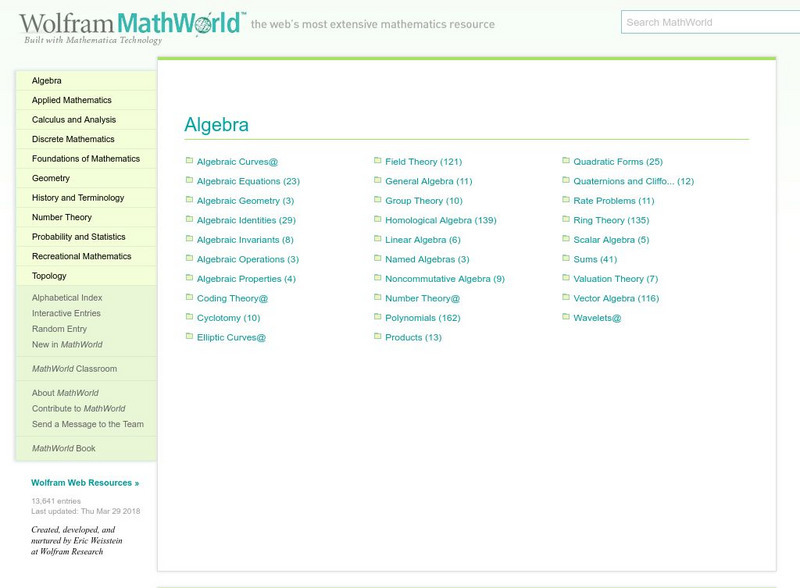Image resolution: width=800 pixels, height=588 pixels.
Task: Click folder icon beside Homological Algebra
Action: [x=378, y=219]
